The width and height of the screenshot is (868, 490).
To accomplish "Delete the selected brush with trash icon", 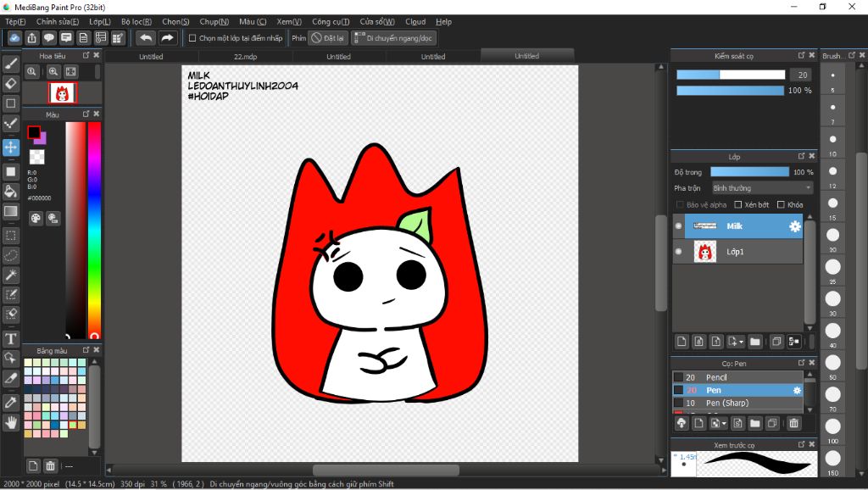I will [x=793, y=424].
